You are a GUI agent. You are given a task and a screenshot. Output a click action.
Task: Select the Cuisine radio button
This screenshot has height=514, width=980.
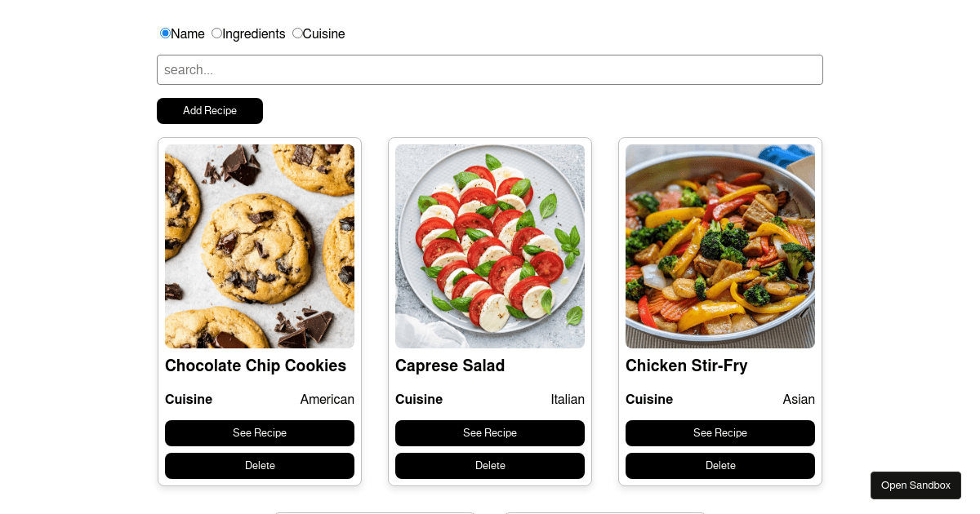click(x=297, y=33)
